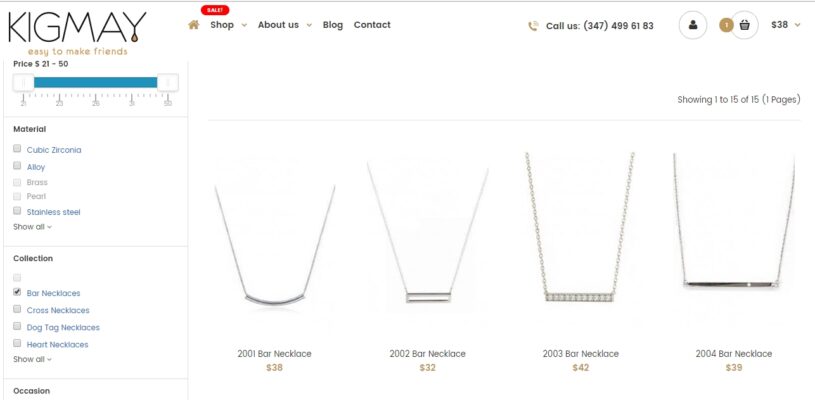Click the home icon in navigation
Viewport: 815px width, 400px height.
[193, 25]
